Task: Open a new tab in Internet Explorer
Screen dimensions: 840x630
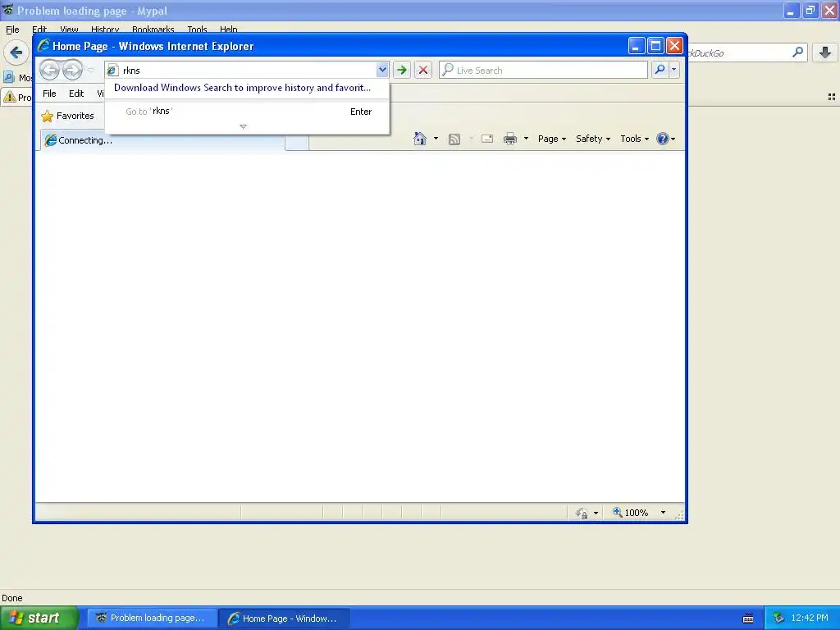Action: click(x=296, y=143)
